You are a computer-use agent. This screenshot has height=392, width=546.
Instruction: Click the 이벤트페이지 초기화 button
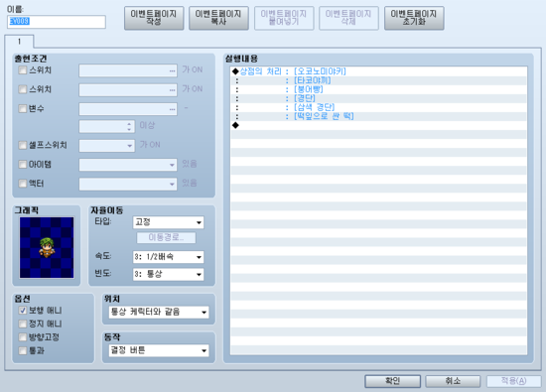pos(414,18)
